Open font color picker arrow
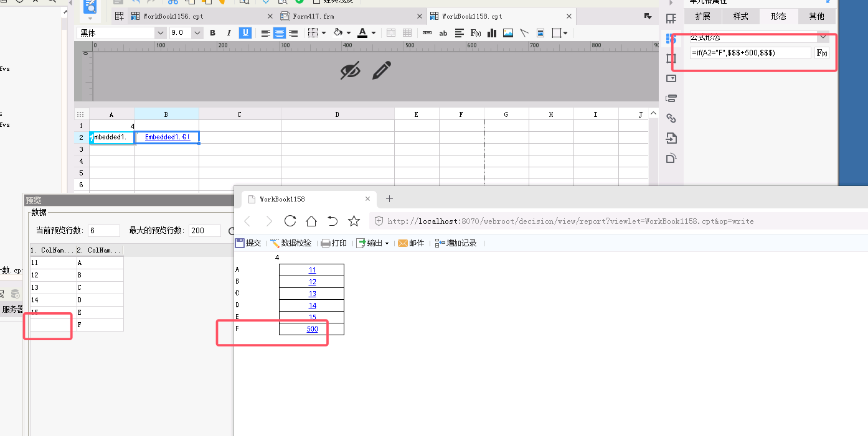Screen dimensions: 868x436 pos(374,33)
